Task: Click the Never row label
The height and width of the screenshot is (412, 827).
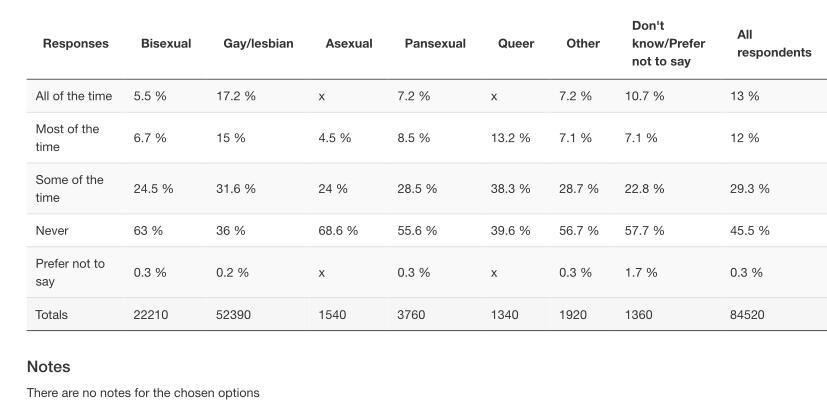Action: pos(52,230)
